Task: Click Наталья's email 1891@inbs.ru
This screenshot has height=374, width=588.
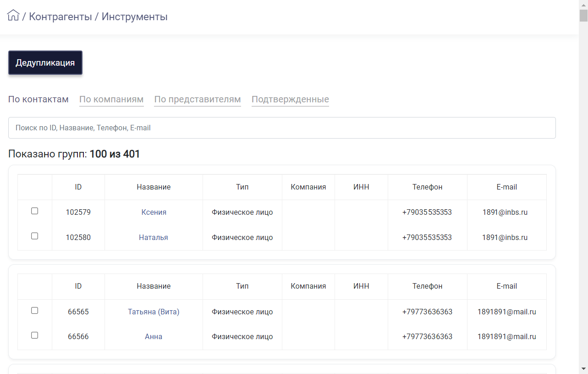Action: (x=505, y=237)
